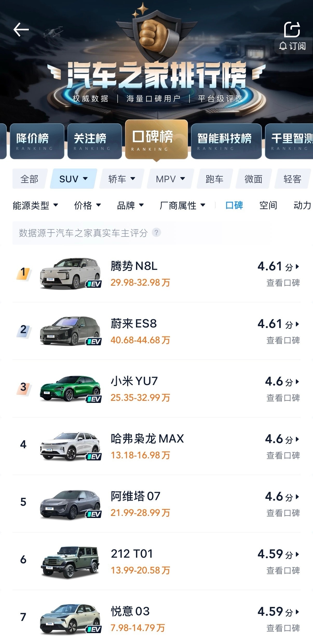Open the 智能科技榜 ranking tab
Image resolution: width=313 pixels, height=644 pixels.
tap(226, 141)
